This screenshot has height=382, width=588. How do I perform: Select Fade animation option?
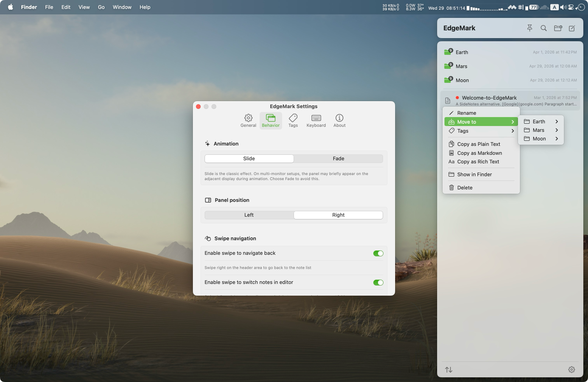coord(338,158)
